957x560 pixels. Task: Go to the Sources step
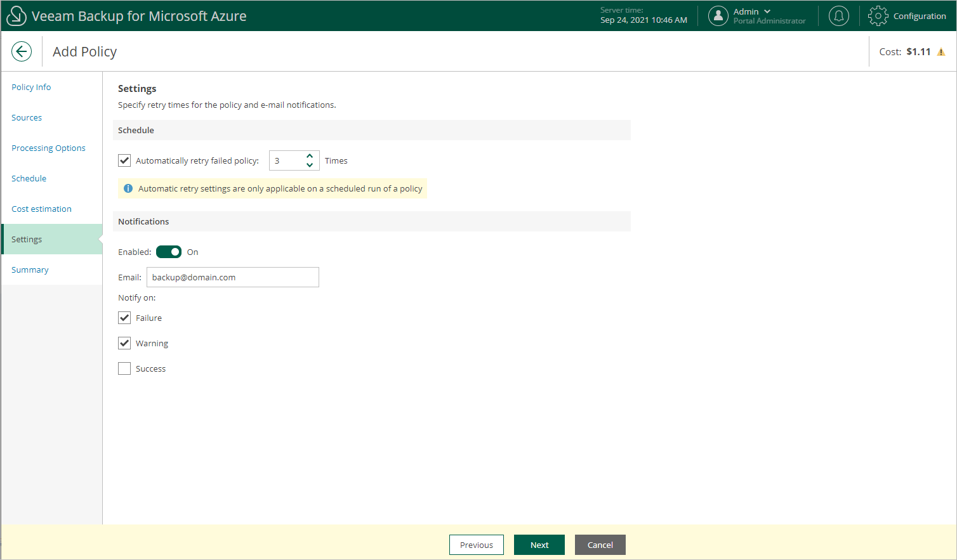27,117
